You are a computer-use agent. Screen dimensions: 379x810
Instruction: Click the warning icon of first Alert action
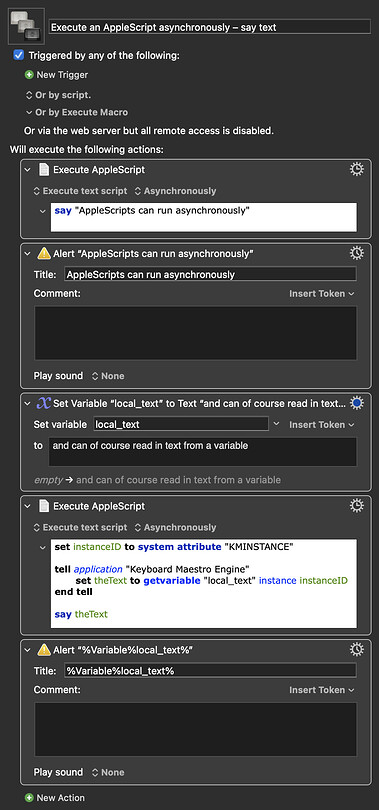coord(44,254)
